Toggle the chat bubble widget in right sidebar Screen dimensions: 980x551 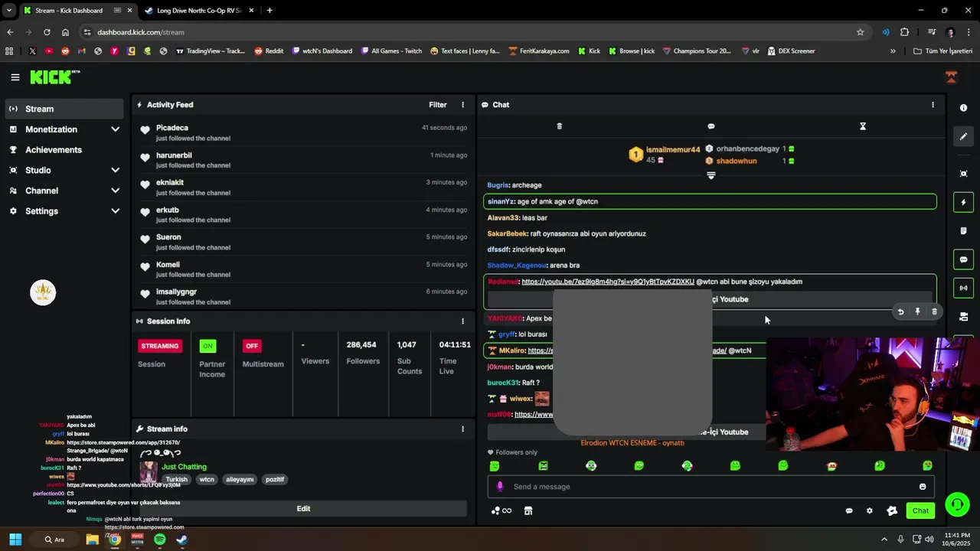pyautogui.click(x=963, y=259)
